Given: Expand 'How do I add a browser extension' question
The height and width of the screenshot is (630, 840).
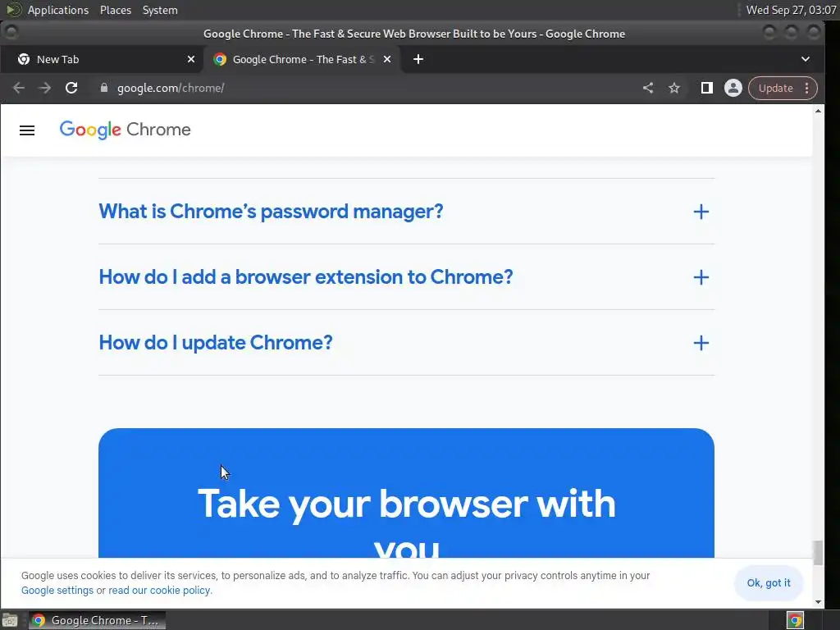Looking at the screenshot, I should 406,277.
